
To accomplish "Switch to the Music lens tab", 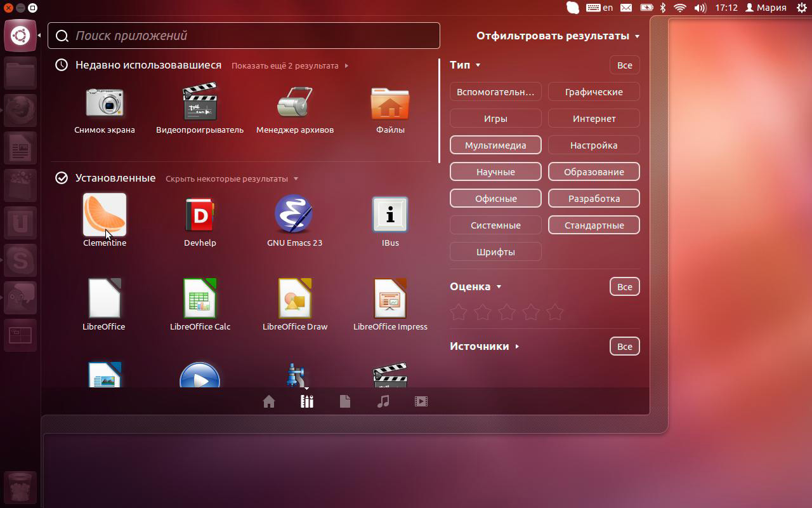I will click(x=383, y=401).
